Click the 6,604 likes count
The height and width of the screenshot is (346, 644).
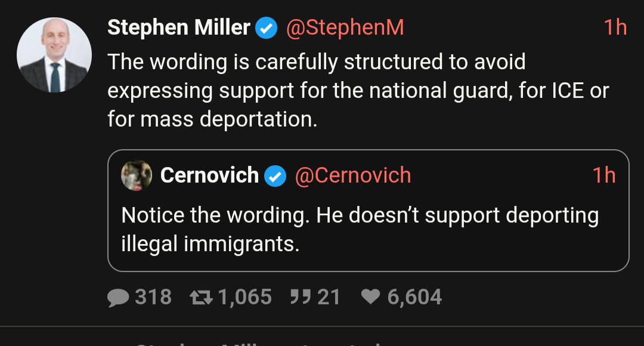[x=414, y=297]
